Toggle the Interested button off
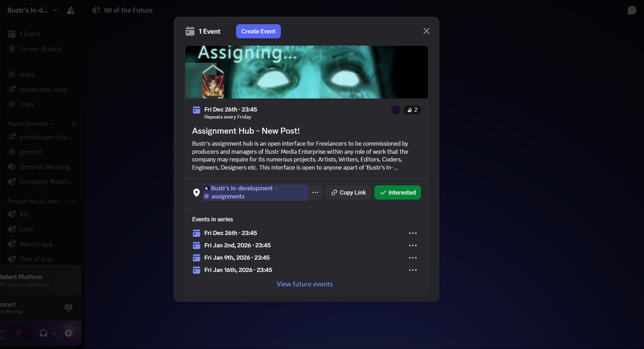The height and width of the screenshot is (349, 644). [397, 192]
